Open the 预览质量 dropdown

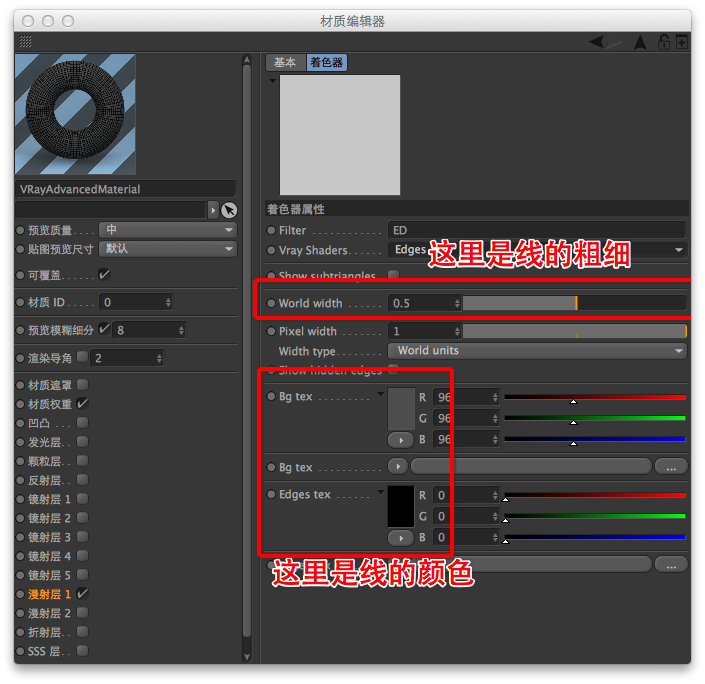(x=168, y=230)
